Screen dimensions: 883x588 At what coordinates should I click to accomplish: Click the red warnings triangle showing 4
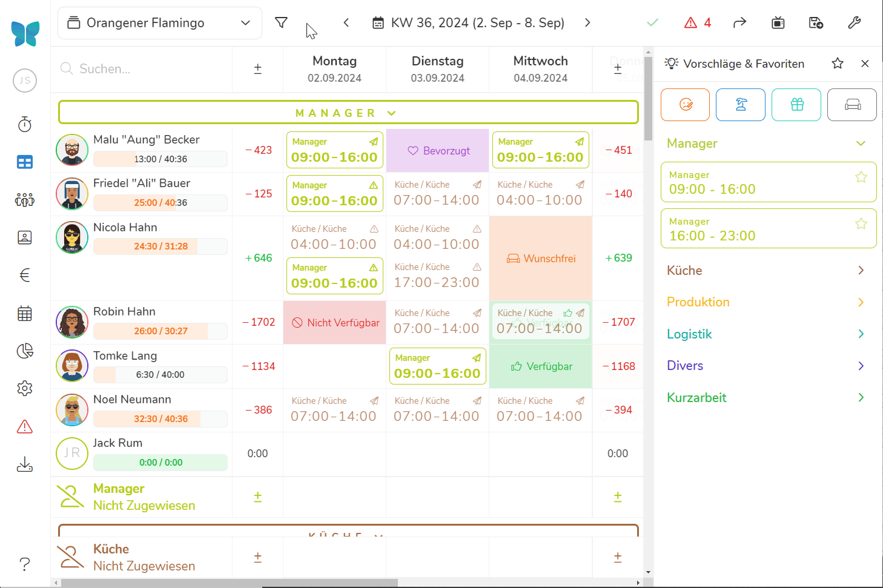[697, 23]
